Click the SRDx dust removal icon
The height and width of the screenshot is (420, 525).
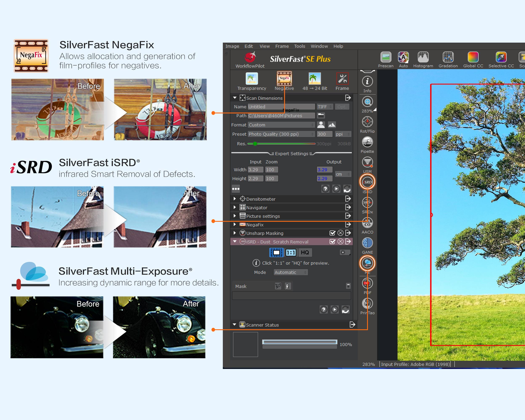coord(367,203)
